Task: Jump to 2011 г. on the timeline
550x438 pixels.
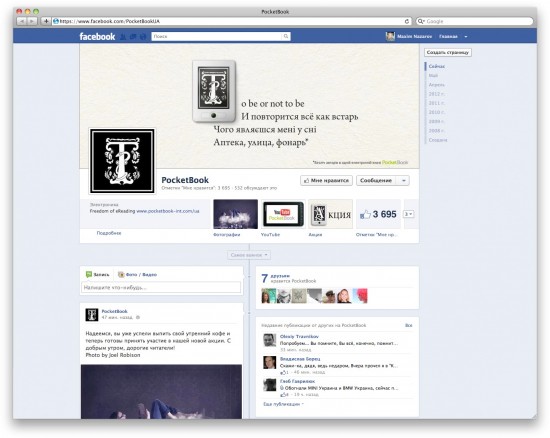Action: [x=437, y=103]
